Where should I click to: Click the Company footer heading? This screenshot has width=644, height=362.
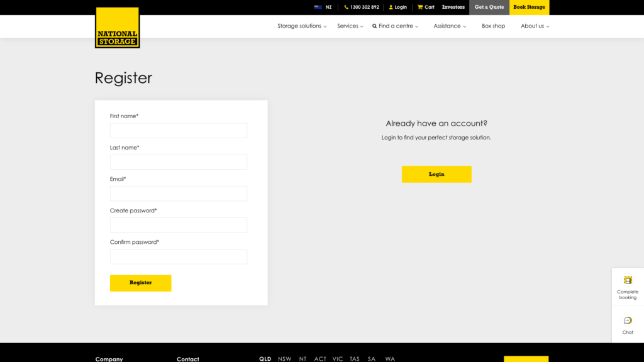pyautogui.click(x=109, y=359)
